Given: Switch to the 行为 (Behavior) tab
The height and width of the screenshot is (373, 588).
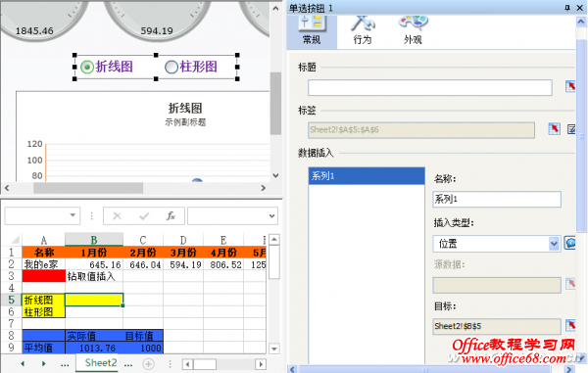Looking at the screenshot, I should [363, 31].
